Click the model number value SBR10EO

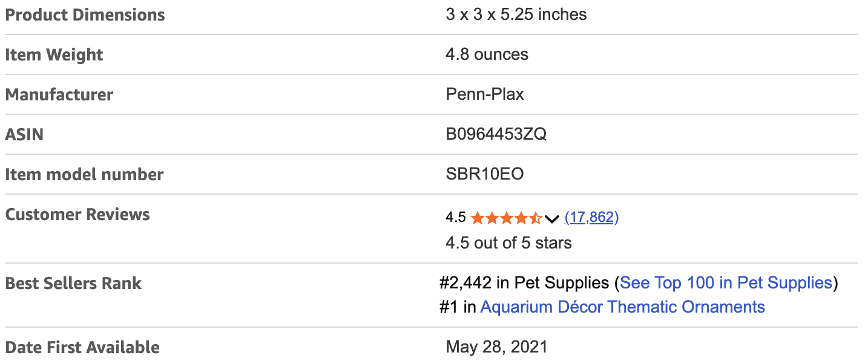484,174
